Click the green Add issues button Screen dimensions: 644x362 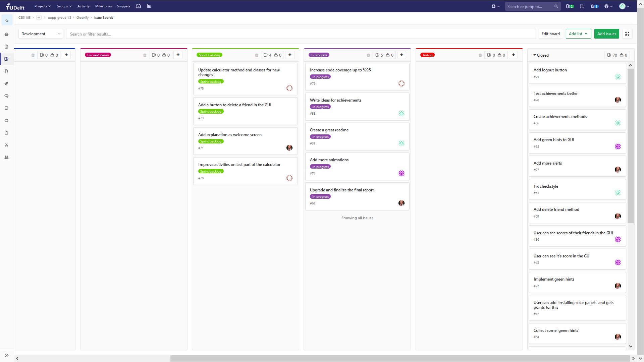point(606,34)
